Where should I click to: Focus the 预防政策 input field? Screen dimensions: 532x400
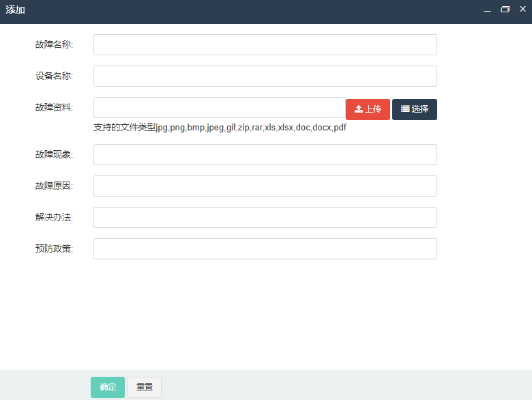click(265, 248)
